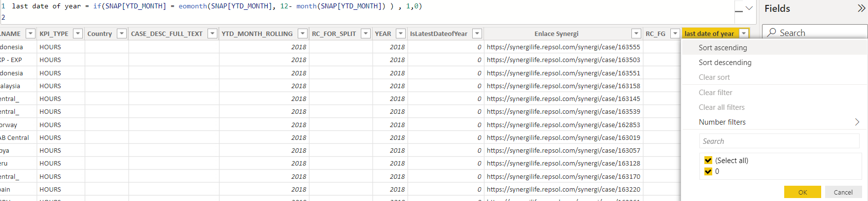Collapse the Fields pane with double arrow
Screen dimensions: 868x201
coord(861,8)
